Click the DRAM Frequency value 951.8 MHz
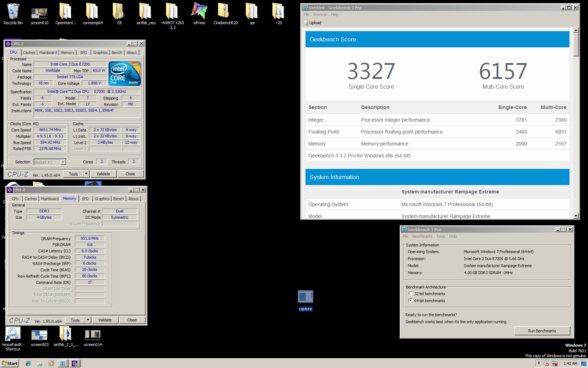This screenshot has width=588, height=368. 90,238
